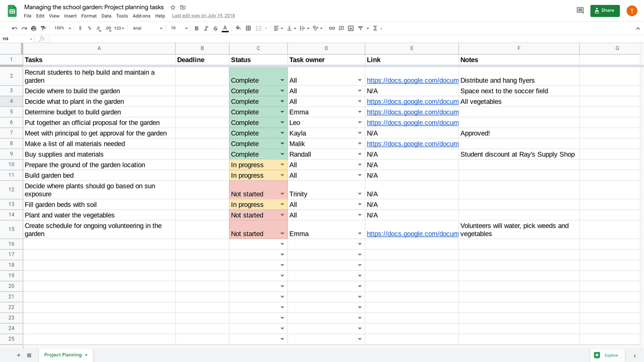
Task: Open the zoom level dropdown showing 150%
Action: pyautogui.click(x=62, y=28)
